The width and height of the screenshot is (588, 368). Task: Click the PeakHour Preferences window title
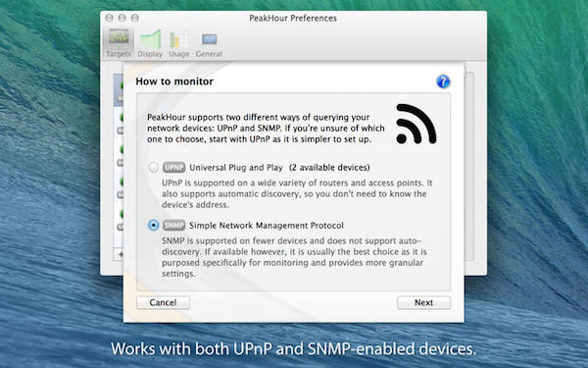293,18
